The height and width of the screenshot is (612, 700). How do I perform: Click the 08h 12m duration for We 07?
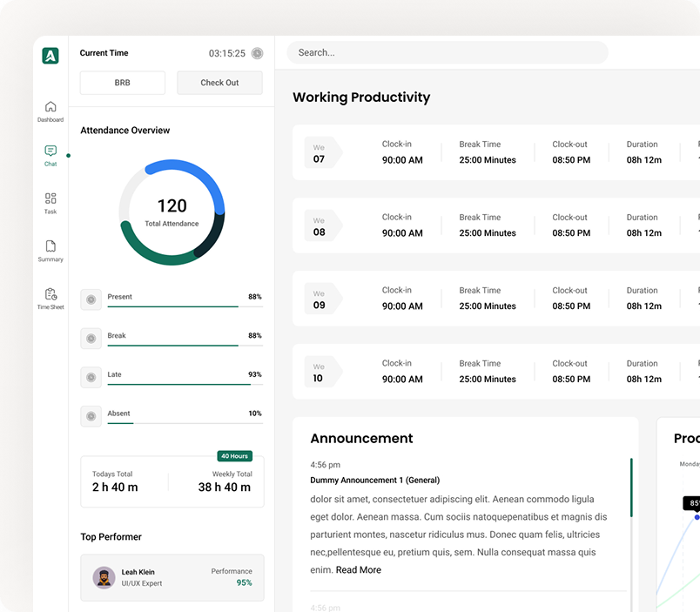pyautogui.click(x=644, y=160)
